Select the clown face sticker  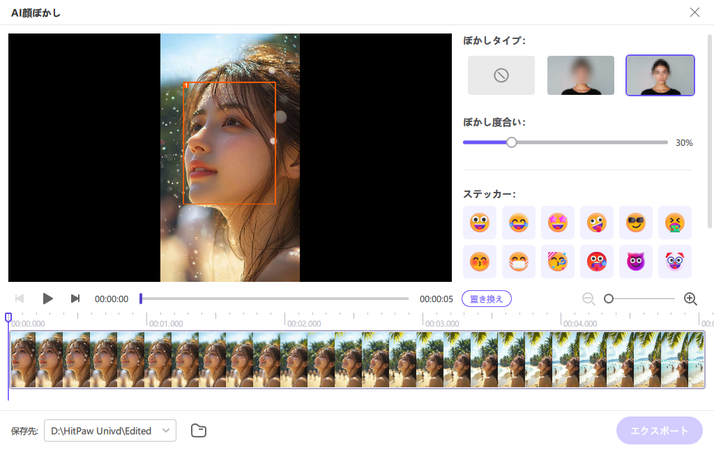click(x=674, y=261)
